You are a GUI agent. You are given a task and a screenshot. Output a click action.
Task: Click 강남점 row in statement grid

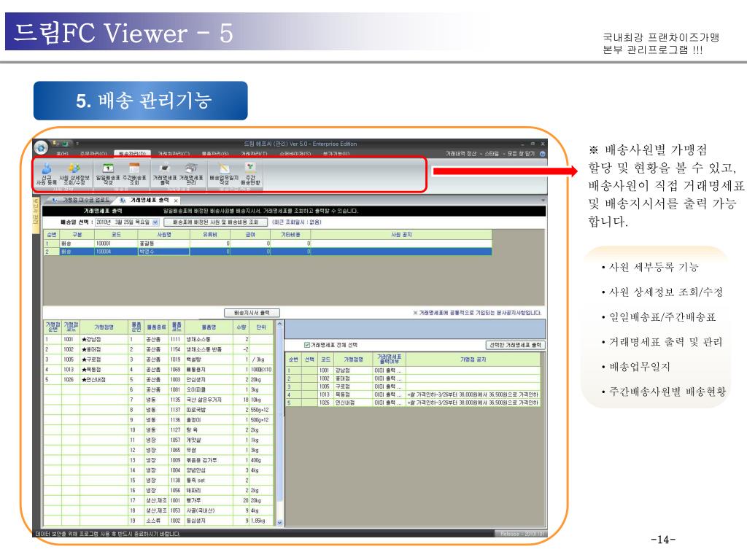(x=413, y=370)
